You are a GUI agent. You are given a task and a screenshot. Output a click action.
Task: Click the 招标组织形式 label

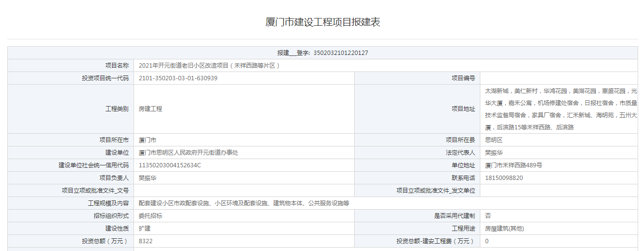coord(111,215)
